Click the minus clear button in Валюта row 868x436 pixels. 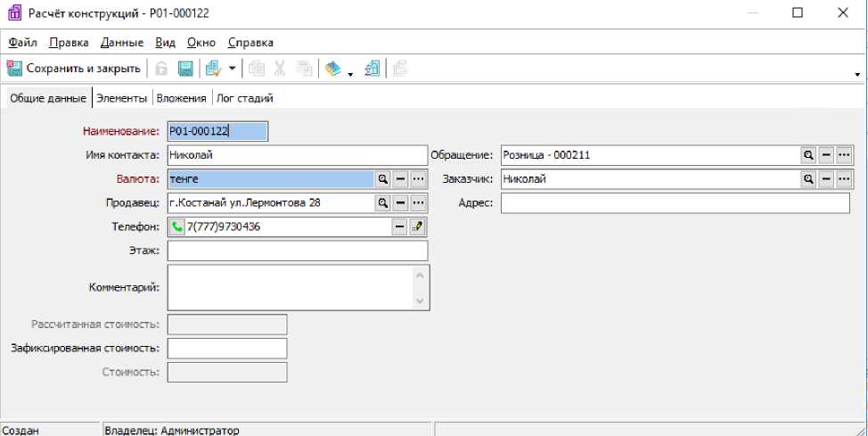[401, 179]
